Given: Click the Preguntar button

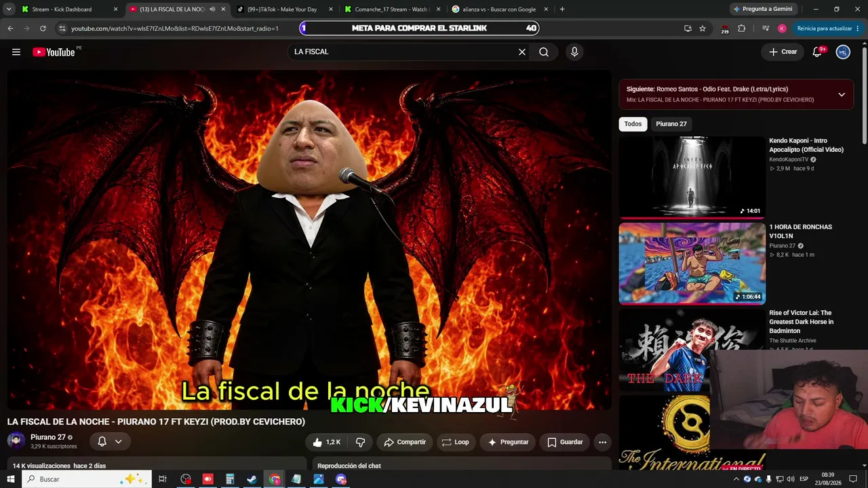Looking at the screenshot, I should (508, 442).
